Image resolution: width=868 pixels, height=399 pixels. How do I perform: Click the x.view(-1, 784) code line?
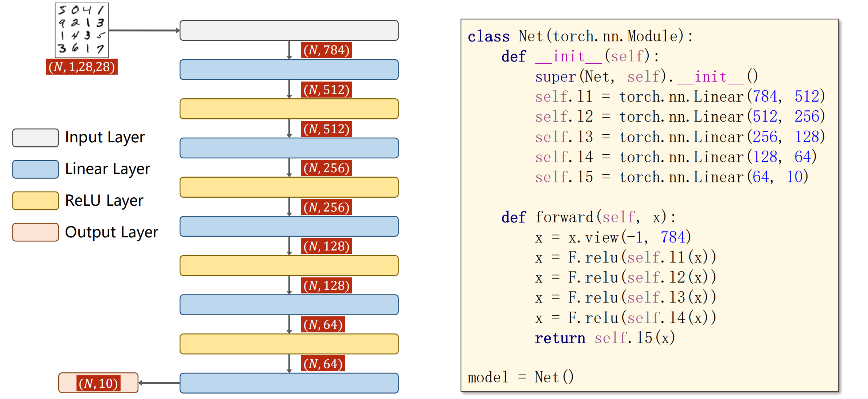pyautogui.click(x=613, y=237)
